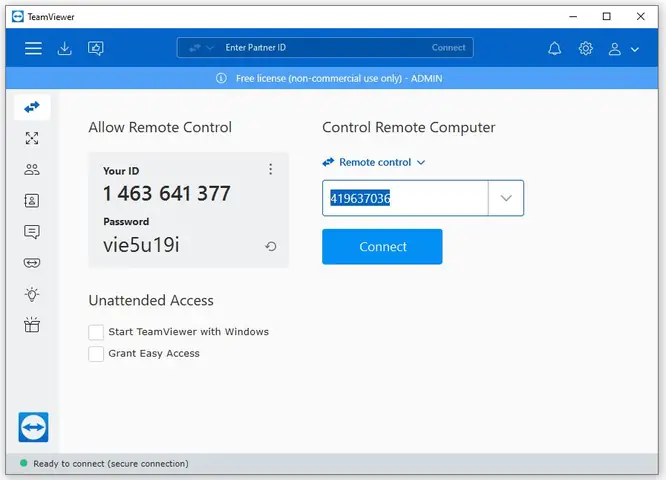Screen dimensions: 666x480
Task: Click the Enter Partner ID header field
Action: [323, 48]
